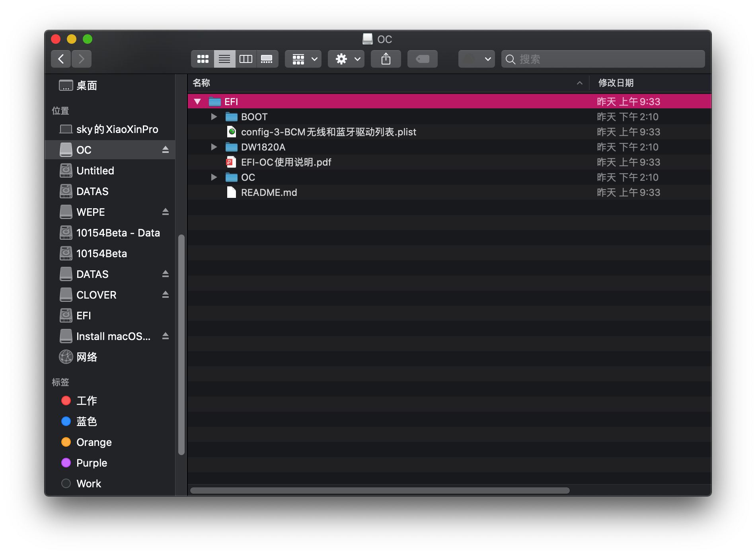756x555 pixels.
Task: Collapse the EFI folder disclosure triangle
Action: click(197, 102)
